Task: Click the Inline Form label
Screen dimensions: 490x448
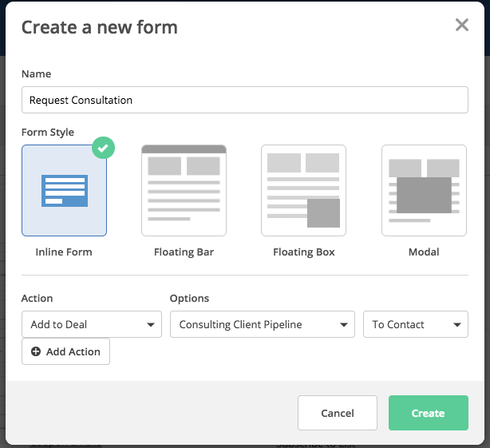Action: pos(64,252)
